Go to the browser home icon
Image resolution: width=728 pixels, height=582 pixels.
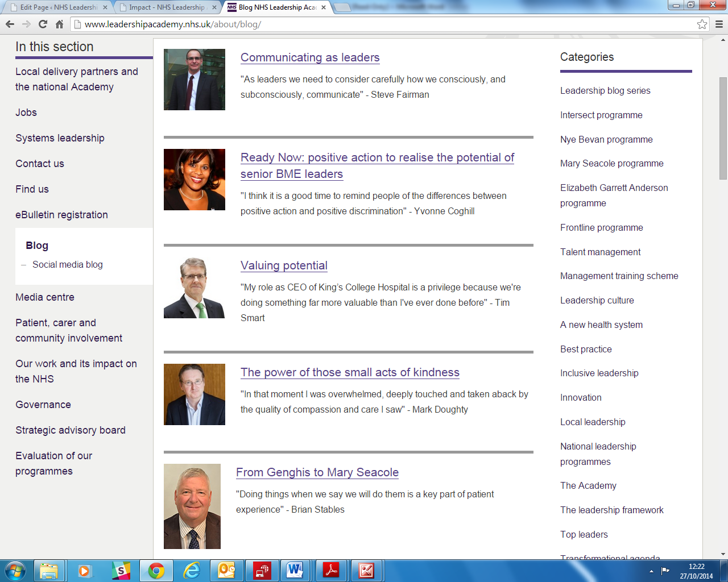click(59, 24)
